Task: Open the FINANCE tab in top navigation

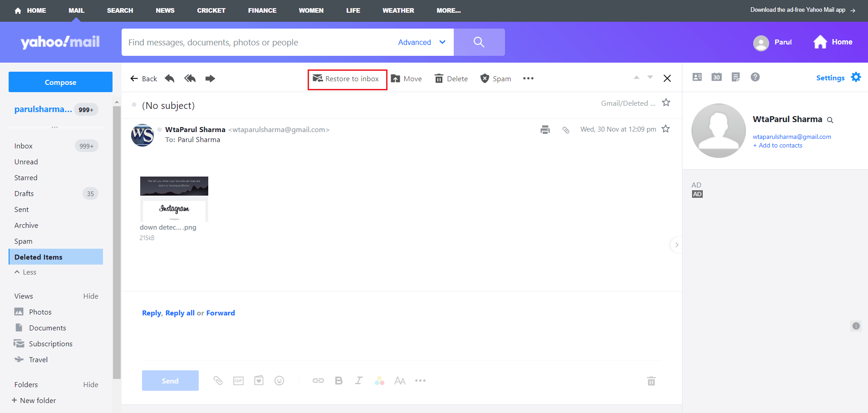Action: [x=262, y=10]
